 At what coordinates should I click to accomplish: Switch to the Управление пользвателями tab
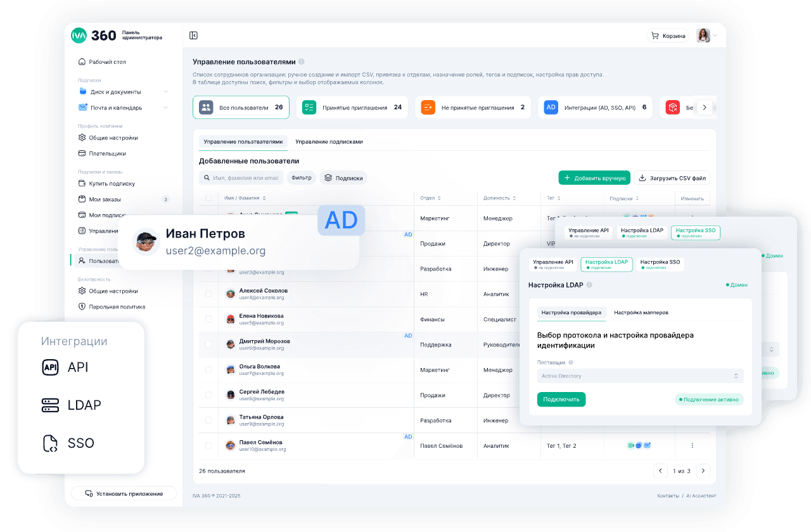[243, 142]
